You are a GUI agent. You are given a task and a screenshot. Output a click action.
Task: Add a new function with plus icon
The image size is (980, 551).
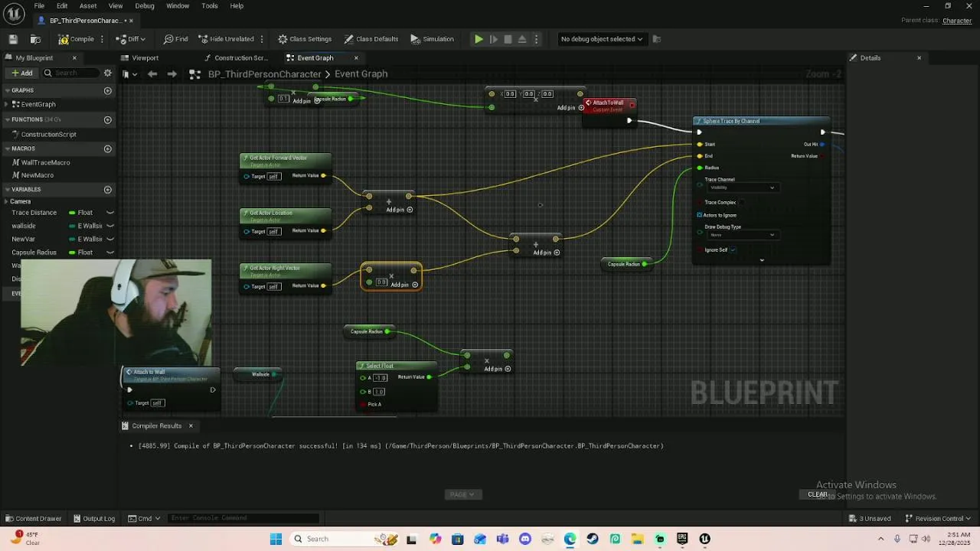click(x=108, y=119)
